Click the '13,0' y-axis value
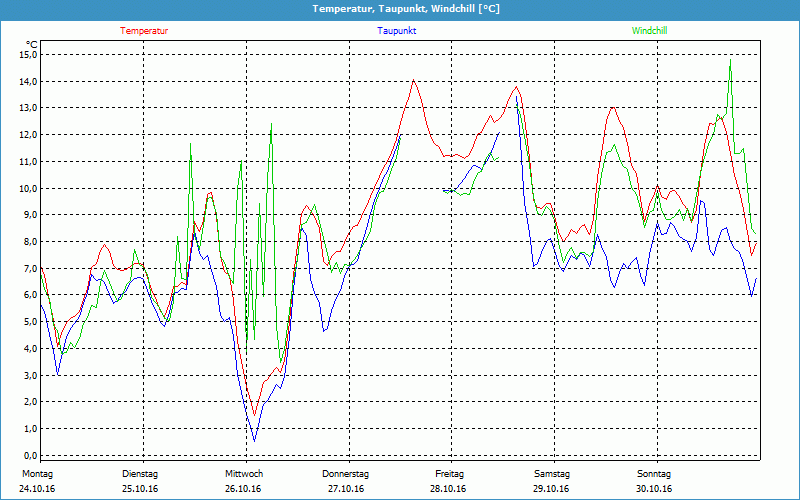The image size is (800, 500). [28, 108]
